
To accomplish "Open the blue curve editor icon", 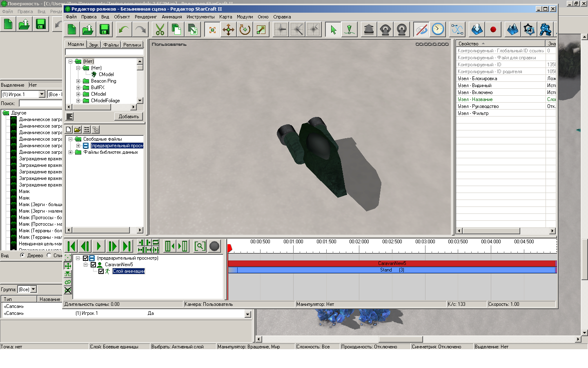I will pyautogui.click(x=457, y=29).
